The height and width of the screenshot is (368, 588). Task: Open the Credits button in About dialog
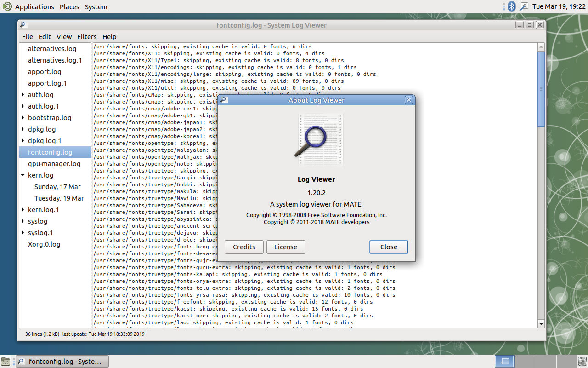244,247
